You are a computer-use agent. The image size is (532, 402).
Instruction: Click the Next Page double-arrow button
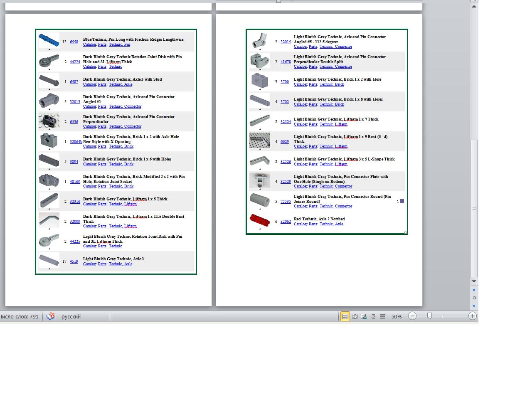(474, 306)
